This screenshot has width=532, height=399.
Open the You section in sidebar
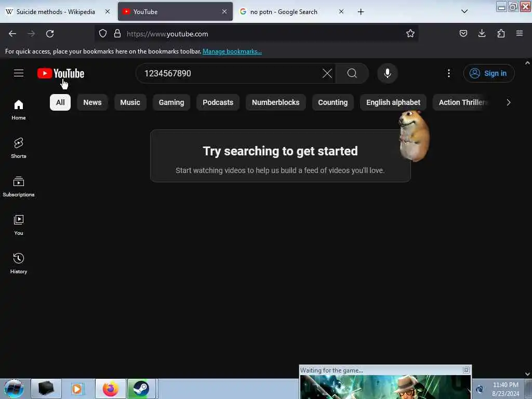coord(19,225)
